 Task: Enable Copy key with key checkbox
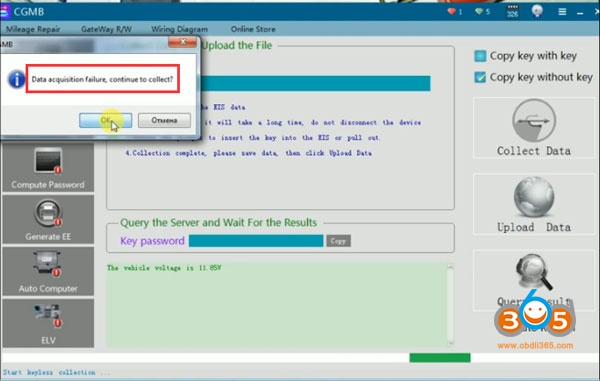(x=480, y=56)
